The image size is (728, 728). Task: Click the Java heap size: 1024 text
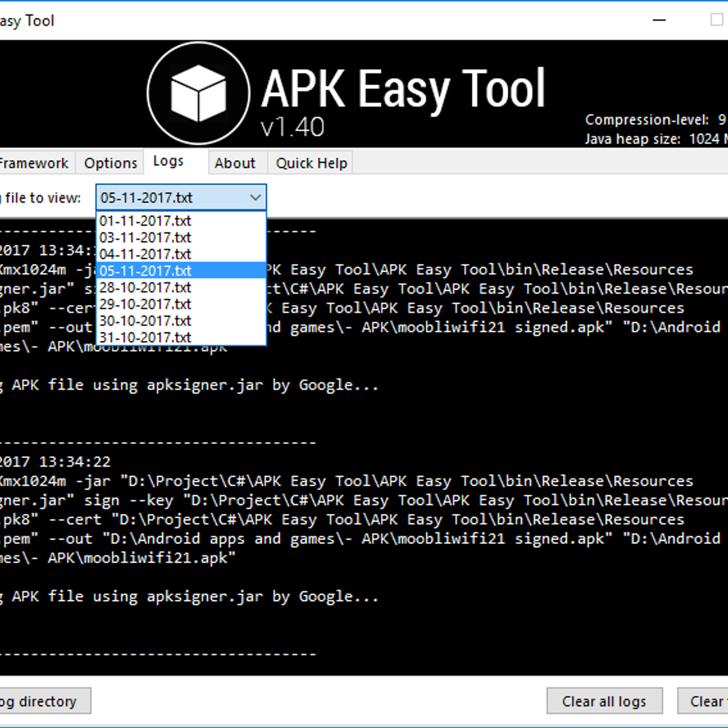(x=656, y=139)
